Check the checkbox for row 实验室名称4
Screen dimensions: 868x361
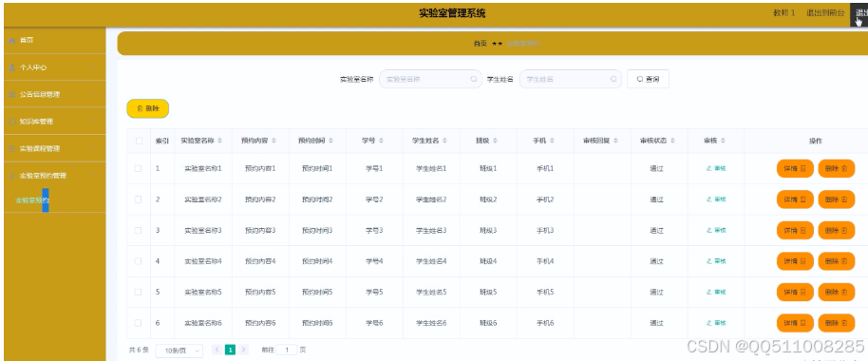click(x=139, y=261)
